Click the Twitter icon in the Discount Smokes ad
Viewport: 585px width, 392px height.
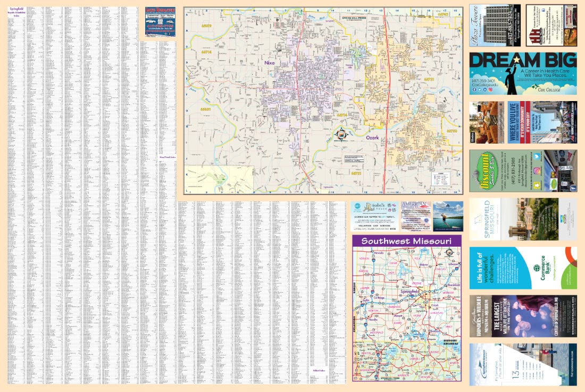pyautogui.click(x=537, y=156)
